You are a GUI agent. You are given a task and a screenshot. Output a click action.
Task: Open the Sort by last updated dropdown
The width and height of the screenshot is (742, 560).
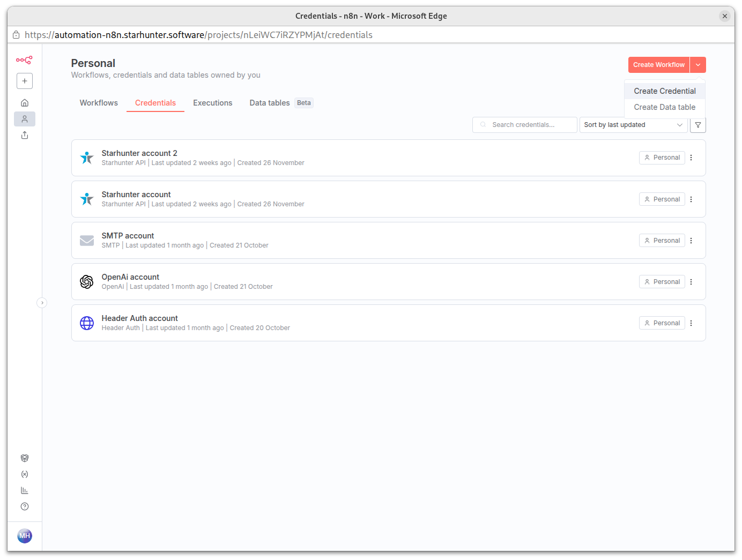(x=633, y=125)
